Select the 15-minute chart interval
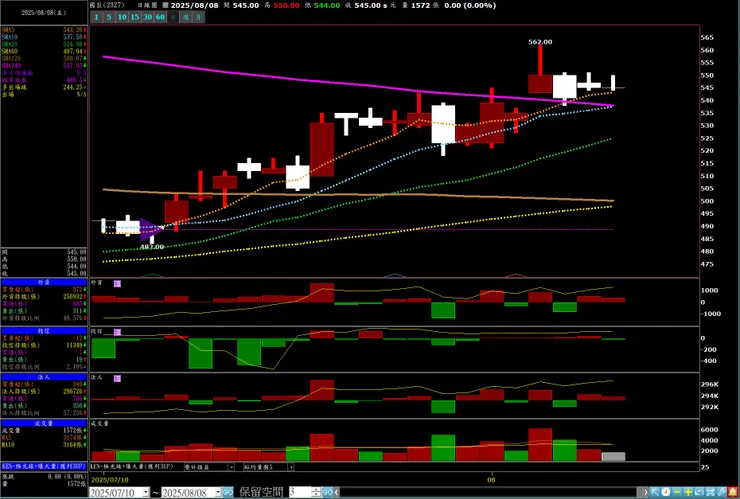 point(135,17)
